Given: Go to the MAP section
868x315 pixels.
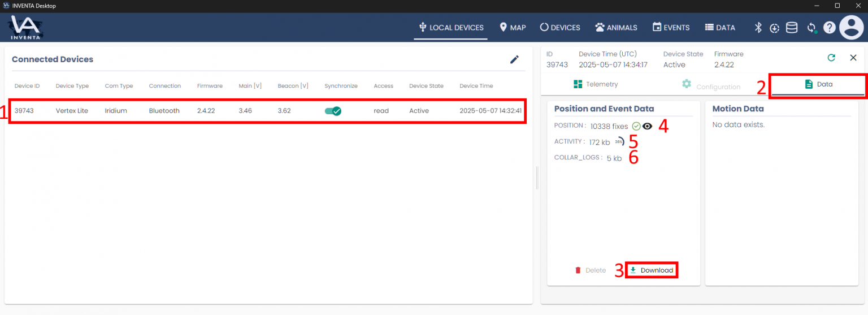Looking at the screenshot, I should pos(513,27).
